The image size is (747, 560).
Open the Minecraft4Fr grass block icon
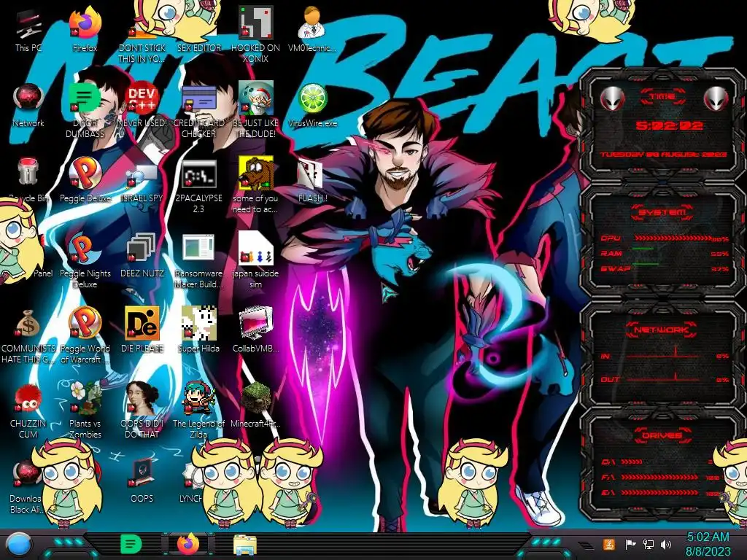(x=256, y=398)
